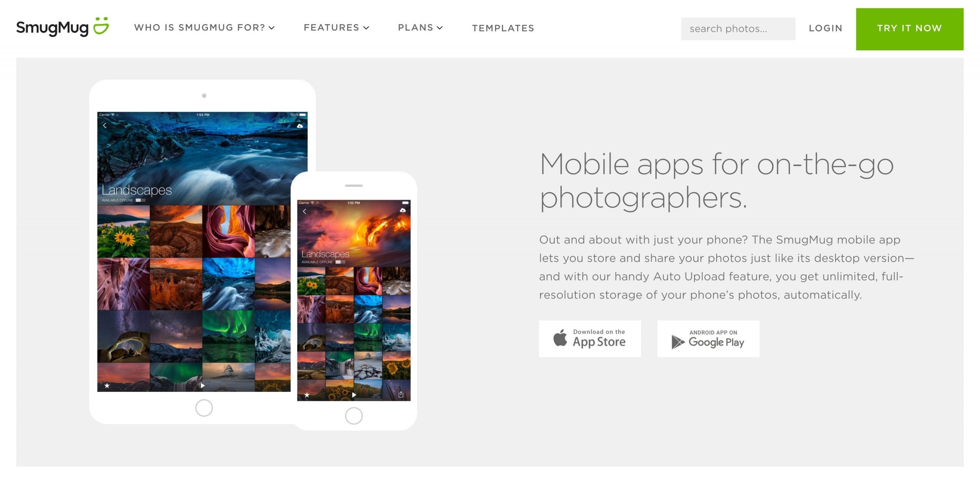The height and width of the screenshot is (483, 980).
Task: Expand the PLANS dropdown menu
Action: [421, 28]
